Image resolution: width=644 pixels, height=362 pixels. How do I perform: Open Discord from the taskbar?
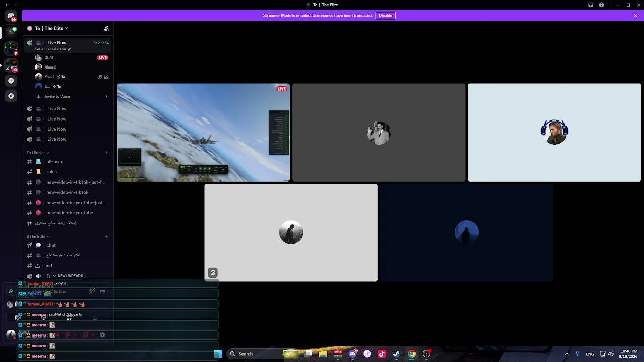353,354
